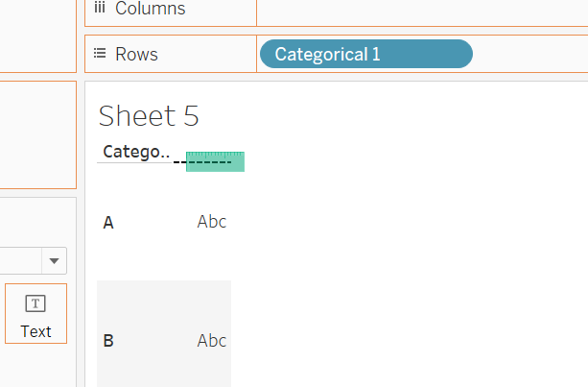The width and height of the screenshot is (588, 387).
Task: Select the Categorical 1 pill on Rows
Action: tap(365, 54)
